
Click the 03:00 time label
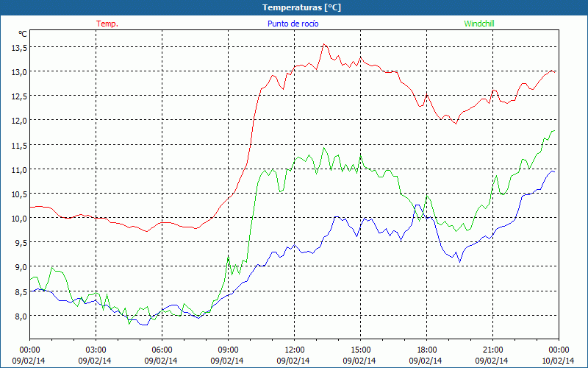pyautogui.click(x=96, y=350)
